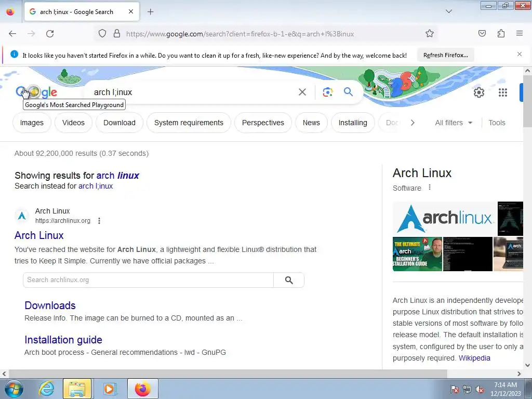This screenshot has width=532, height=399.
Task: Open the Google apps grid
Action: click(x=503, y=92)
